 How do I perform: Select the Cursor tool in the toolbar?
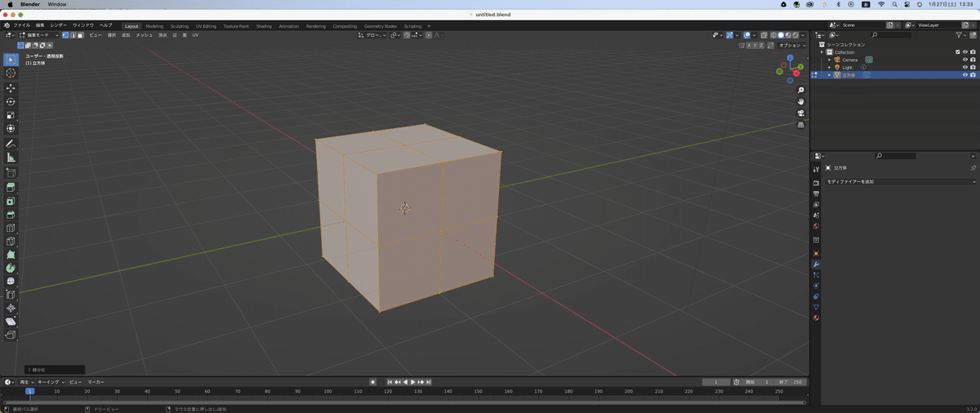tap(11, 73)
